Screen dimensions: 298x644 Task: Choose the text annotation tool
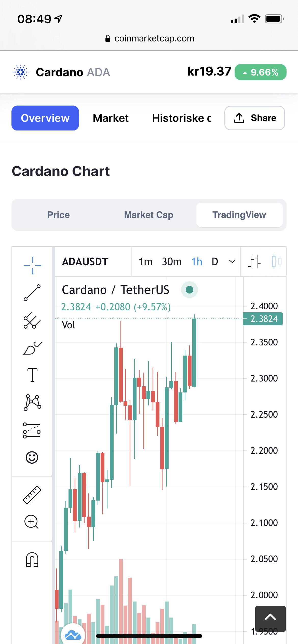click(x=32, y=375)
